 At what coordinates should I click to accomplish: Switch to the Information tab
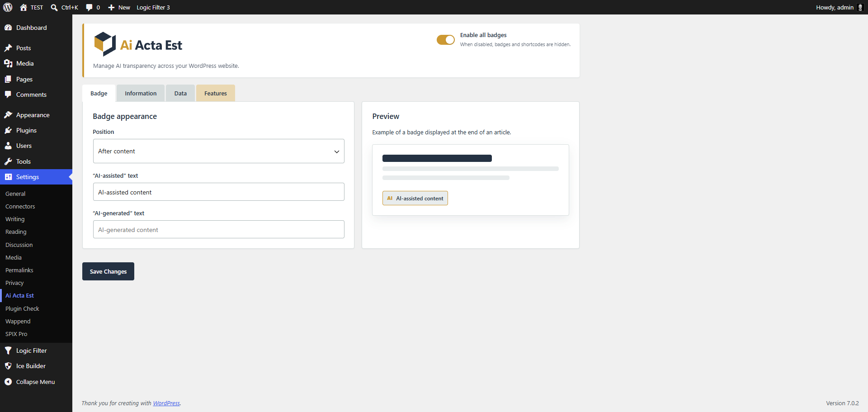pyautogui.click(x=141, y=93)
